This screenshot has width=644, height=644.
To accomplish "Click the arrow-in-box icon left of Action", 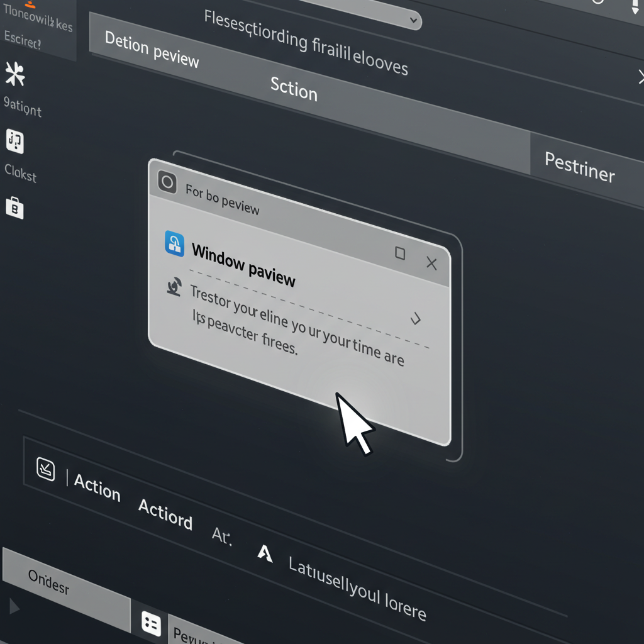I will click(x=45, y=469).
